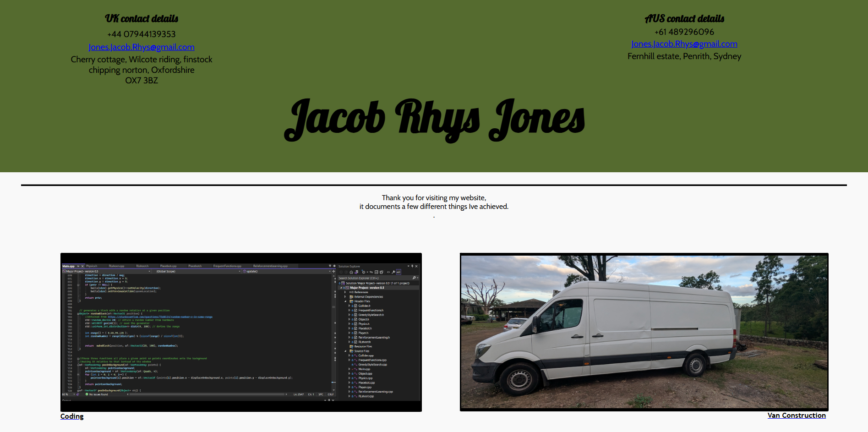This screenshot has height=432, width=868.
Task: Close the Main.cpp tab with its X
Action: coord(82,266)
